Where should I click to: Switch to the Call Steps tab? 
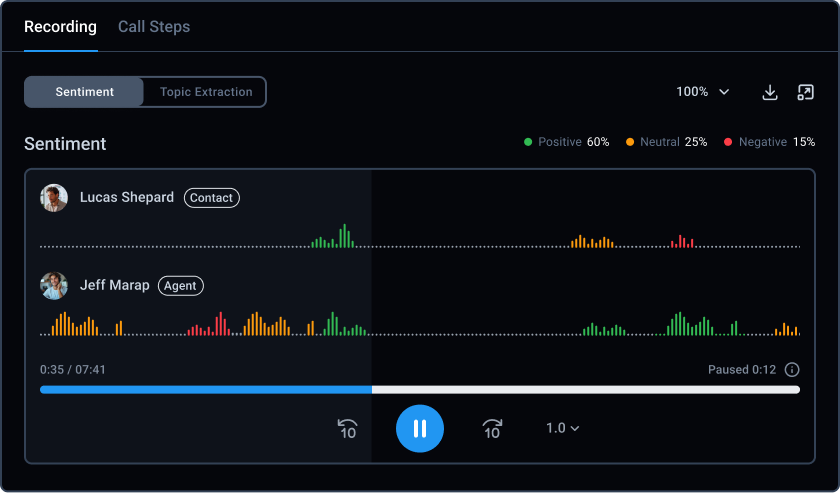pos(154,27)
